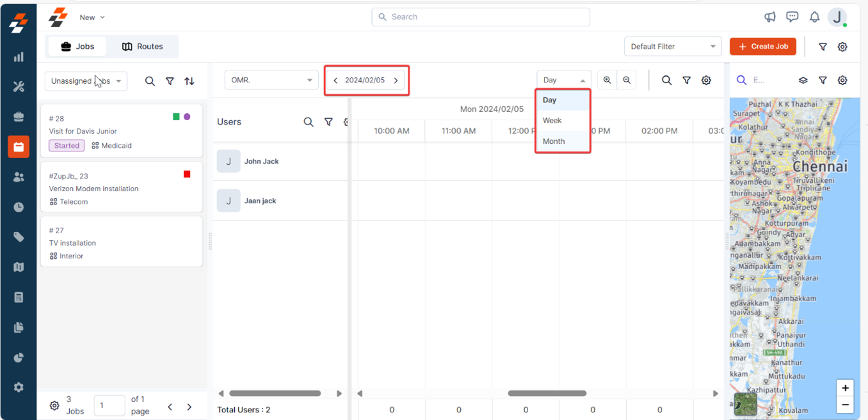The height and width of the screenshot is (420, 868).
Task: Collapse the Day view dropdown
Action: coord(564,80)
